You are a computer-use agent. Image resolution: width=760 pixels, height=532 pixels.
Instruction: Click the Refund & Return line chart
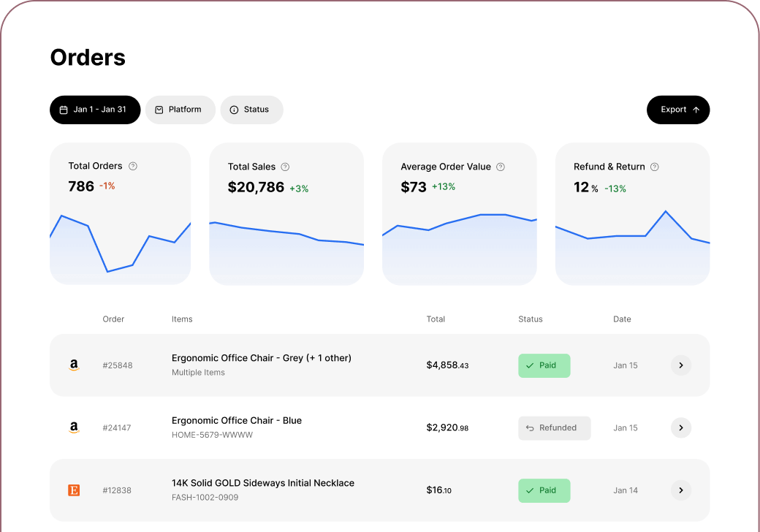[632, 248]
